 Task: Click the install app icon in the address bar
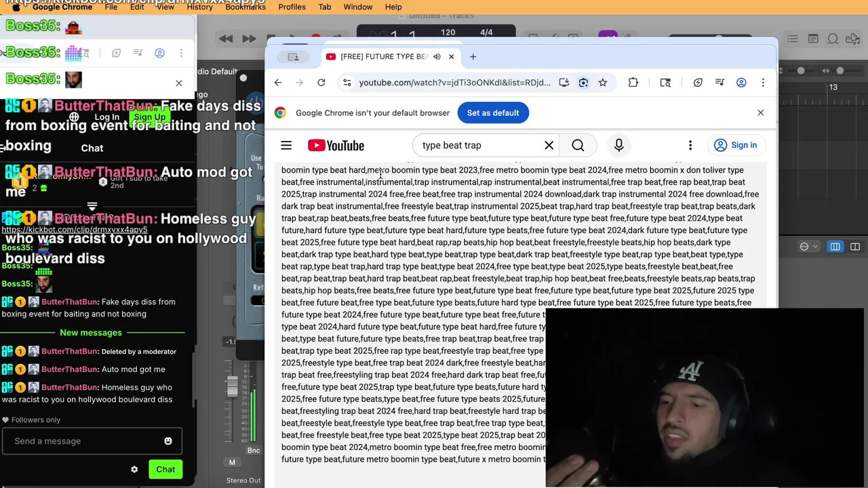[564, 83]
